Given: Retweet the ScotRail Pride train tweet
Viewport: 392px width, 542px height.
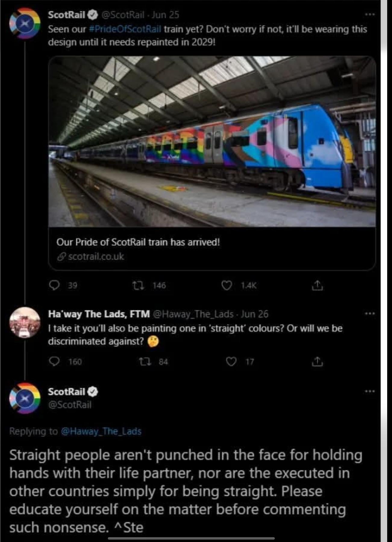Looking at the screenshot, I should (x=138, y=285).
